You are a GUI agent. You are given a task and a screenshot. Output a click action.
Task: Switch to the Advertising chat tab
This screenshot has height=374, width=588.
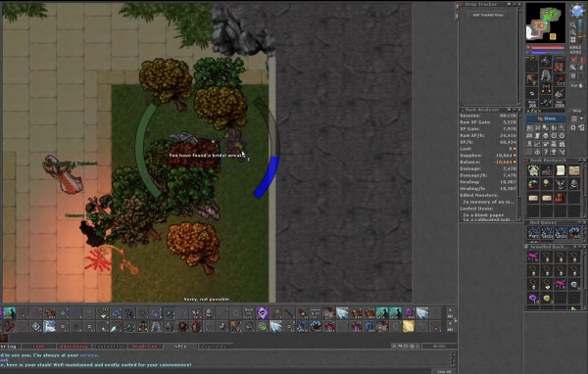pos(73,347)
